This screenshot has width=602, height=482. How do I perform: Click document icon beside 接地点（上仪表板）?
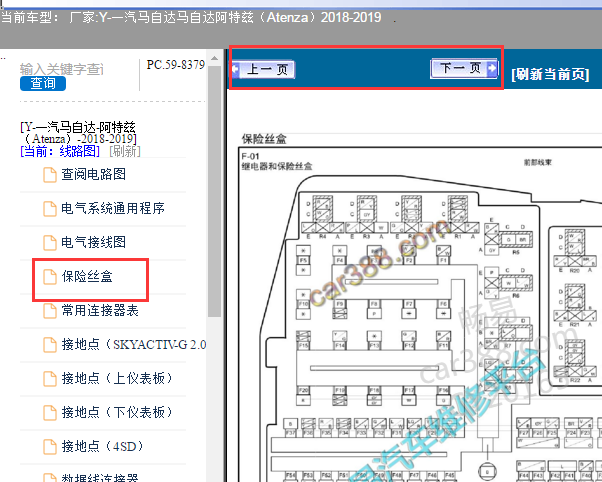50,379
